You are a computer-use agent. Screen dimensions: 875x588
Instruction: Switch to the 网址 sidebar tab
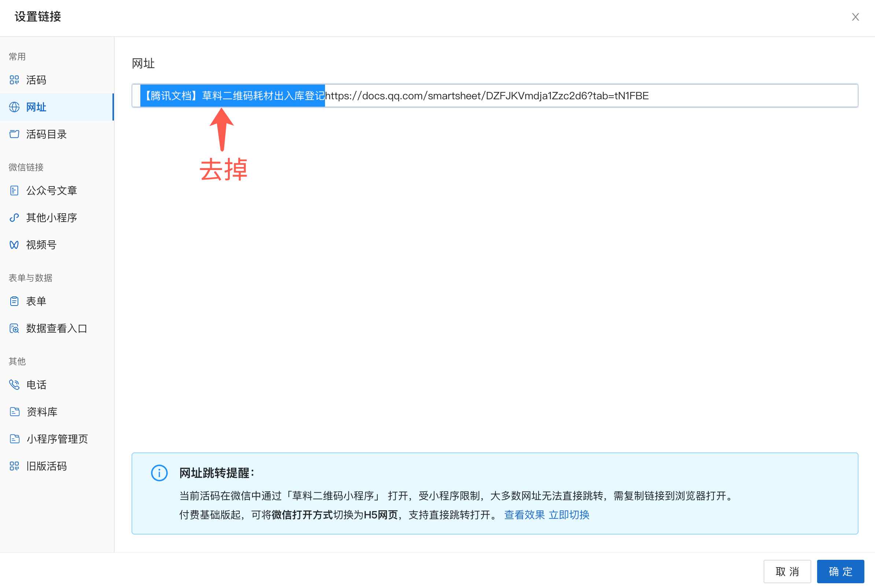pos(36,107)
